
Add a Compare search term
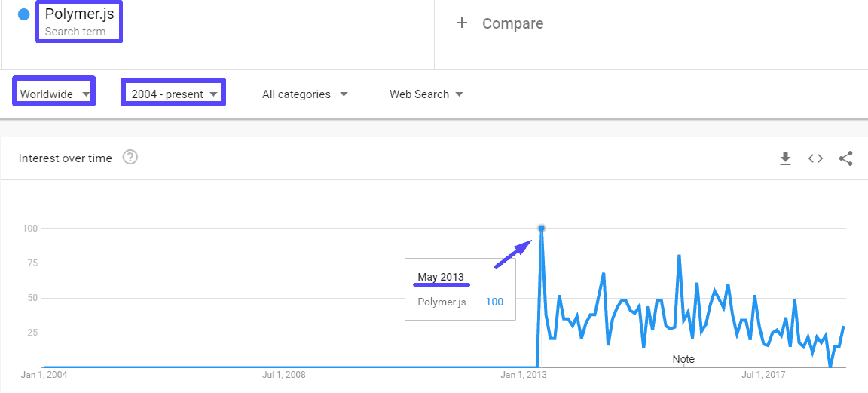point(512,23)
